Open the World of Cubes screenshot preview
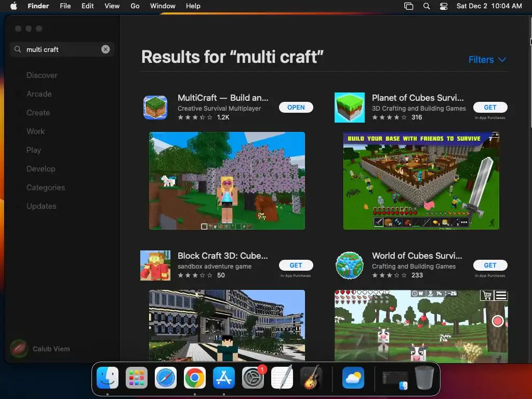Screen dimensions: 532x399 click(421, 325)
